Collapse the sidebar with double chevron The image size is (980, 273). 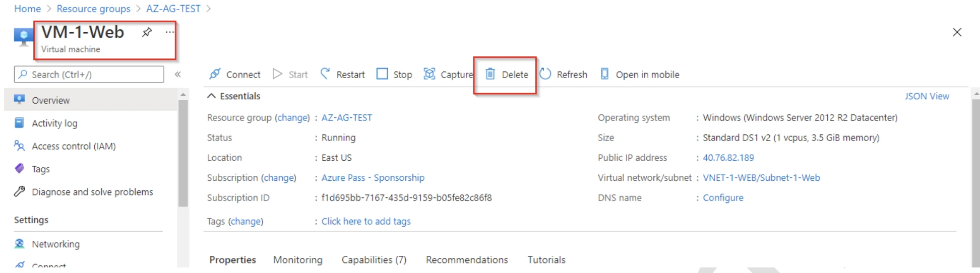pos(178,74)
